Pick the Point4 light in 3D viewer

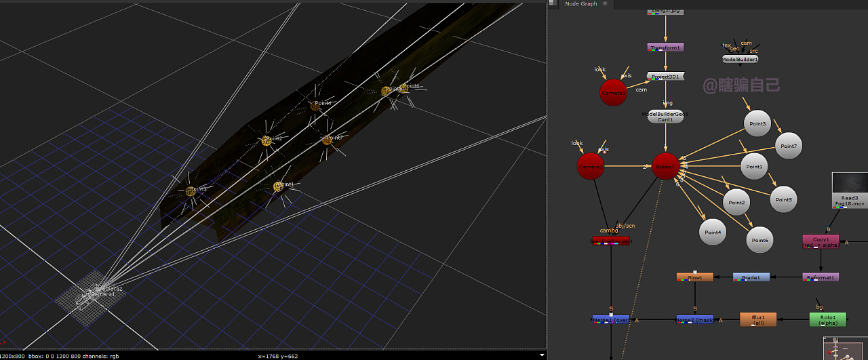tap(315, 105)
